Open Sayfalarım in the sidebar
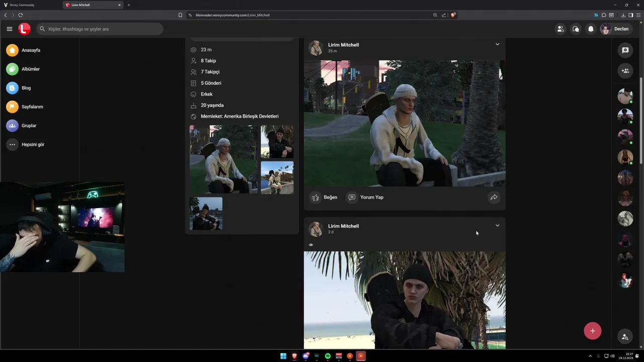644x362 pixels. pyautogui.click(x=25, y=107)
